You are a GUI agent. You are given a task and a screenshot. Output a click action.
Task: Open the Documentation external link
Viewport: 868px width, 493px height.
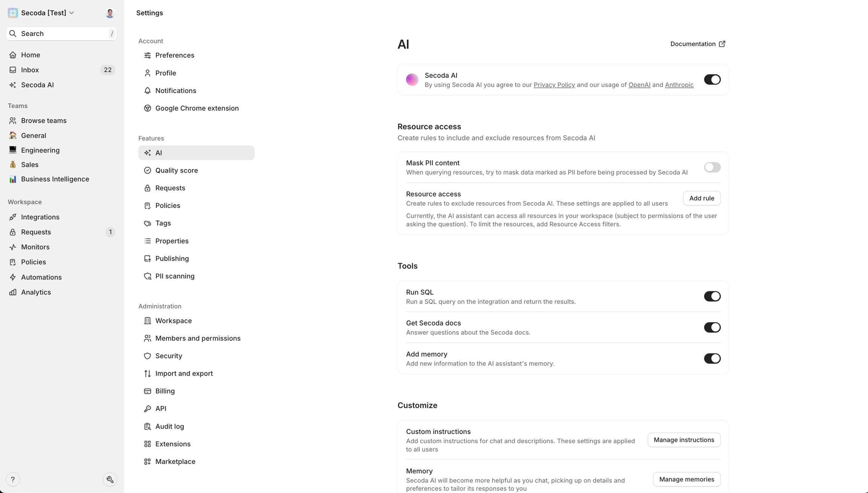(698, 44)
